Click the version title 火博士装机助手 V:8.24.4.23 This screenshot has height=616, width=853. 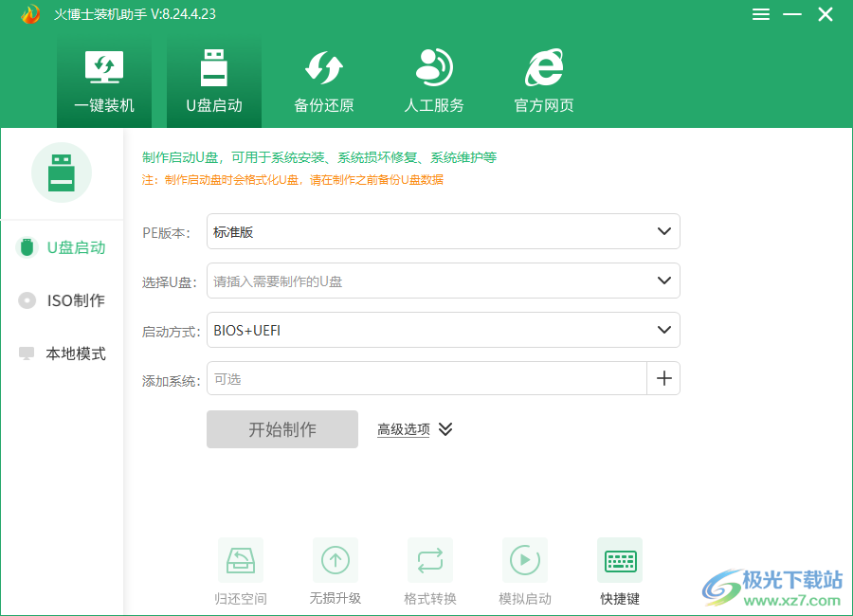(135, 14)
